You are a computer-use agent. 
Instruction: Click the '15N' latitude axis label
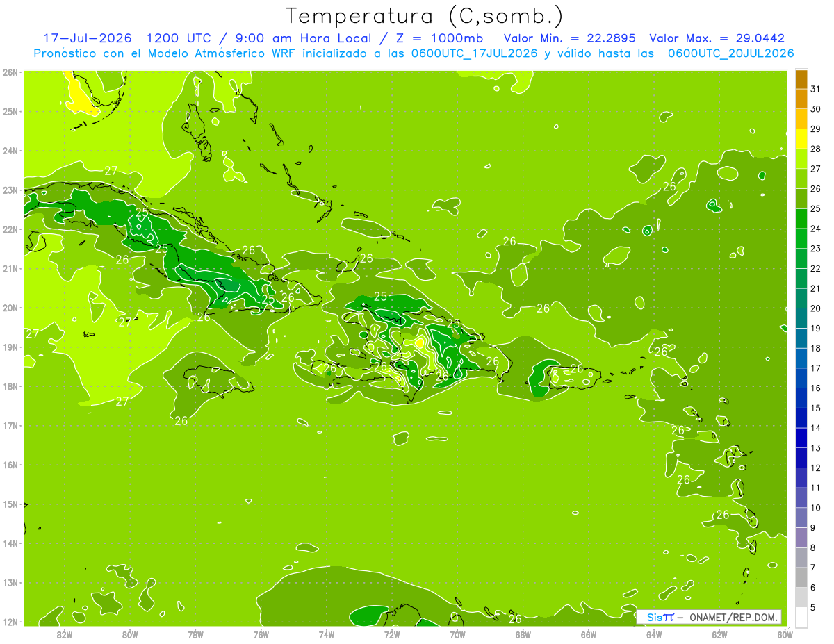coord(10,504)
